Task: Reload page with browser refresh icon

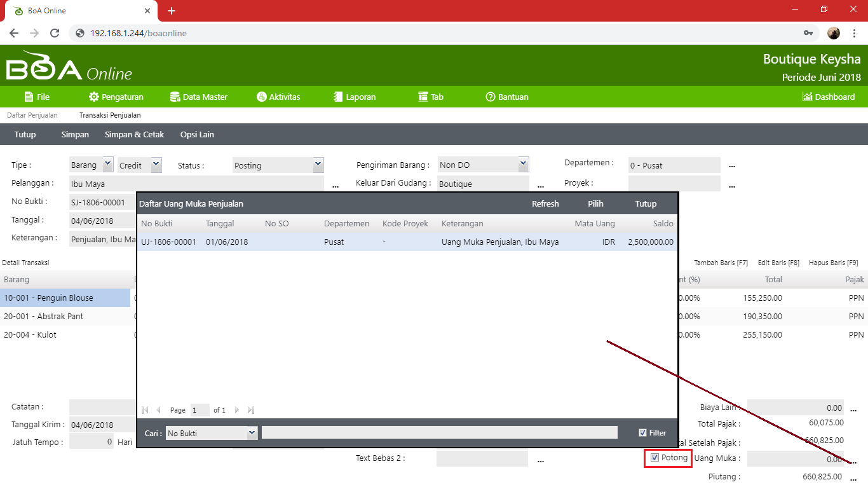Action: pyautogui.click(x=55, y=33)
